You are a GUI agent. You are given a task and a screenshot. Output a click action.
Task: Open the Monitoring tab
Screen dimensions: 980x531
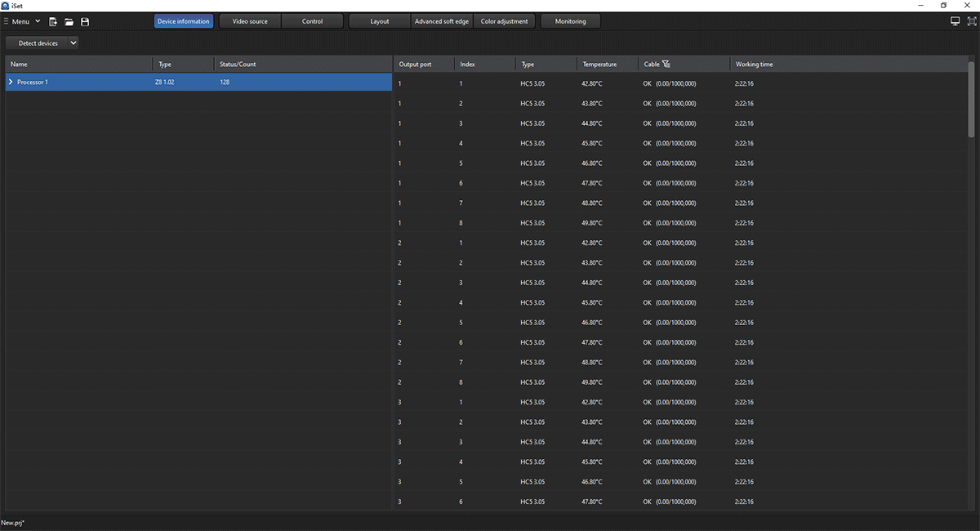tap(570, 21)
